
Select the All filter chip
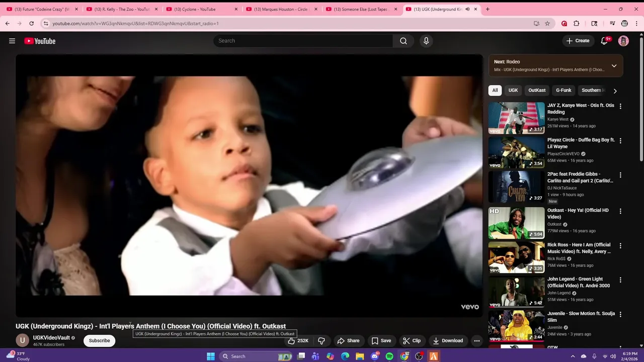pyautogui.click(x=495, y=90)
